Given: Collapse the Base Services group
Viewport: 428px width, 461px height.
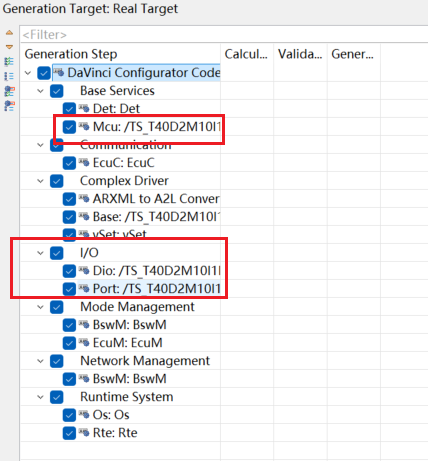Looking at the screenshot, I should 41,91.
